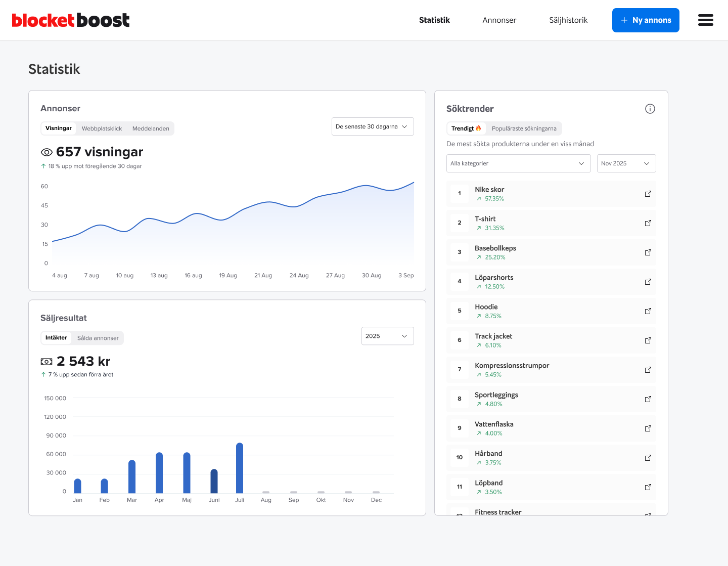
Task: Toggle to Sålda annonser view
Action: [98, 338]
